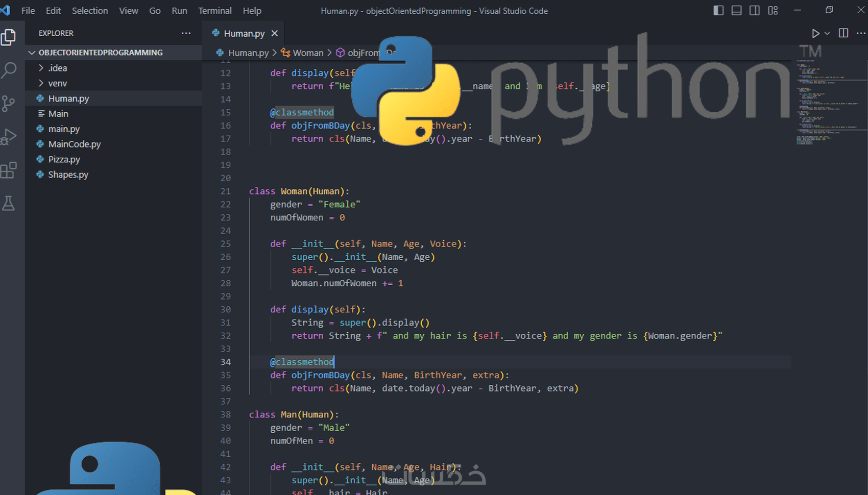The image size is (868, 495).
Task: Open the Testing panel icon
Action: pos(9,203)
